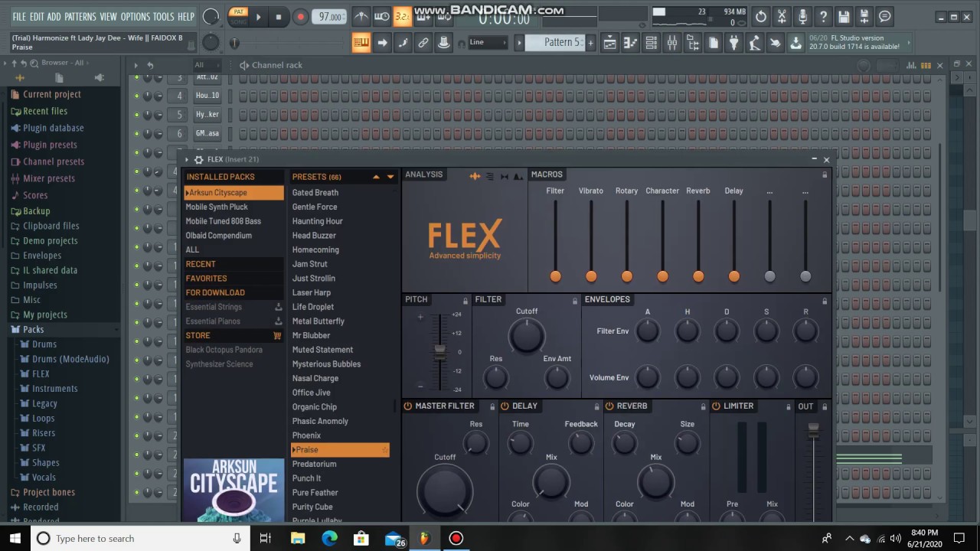
Task: Open File Explorer from the taskbar
Action: [x=298, y=538]
